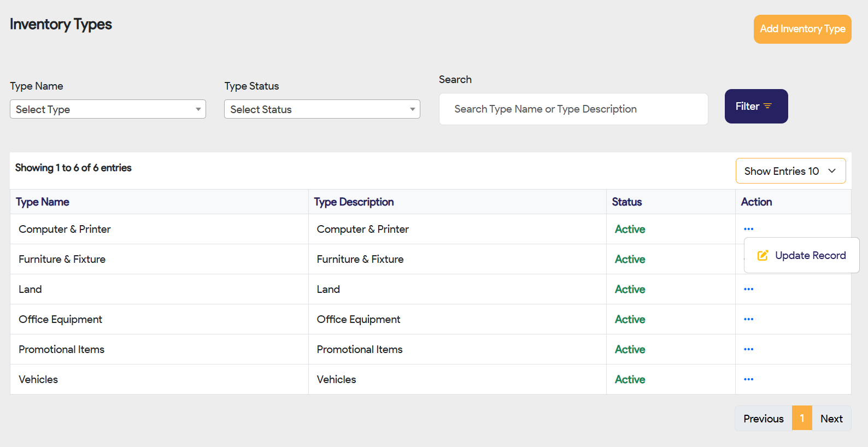Sort by the Status column header

coord(626,202)
